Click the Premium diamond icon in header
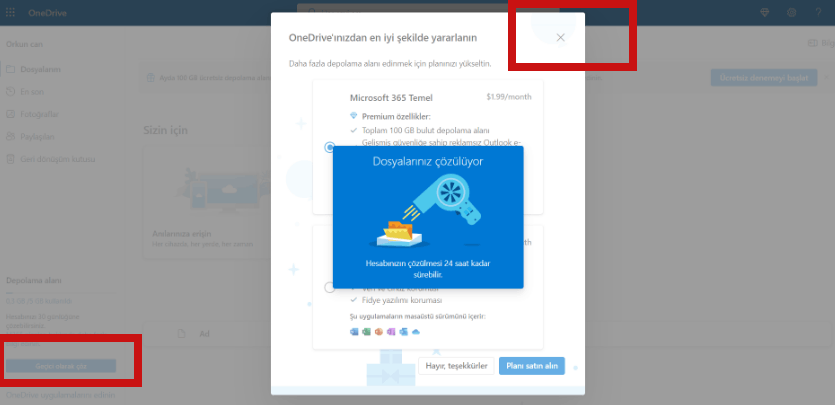 [x=765, y=13]
